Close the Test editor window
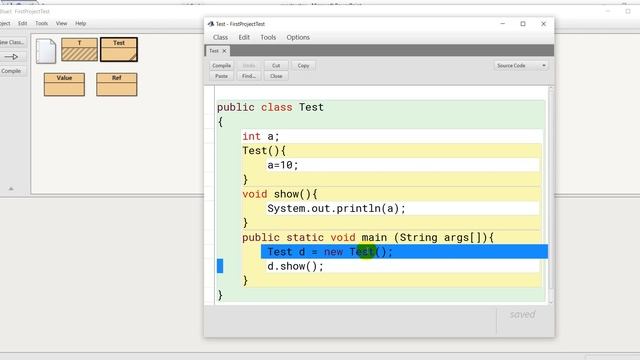 pyautogui.click(x=543, y=24)
